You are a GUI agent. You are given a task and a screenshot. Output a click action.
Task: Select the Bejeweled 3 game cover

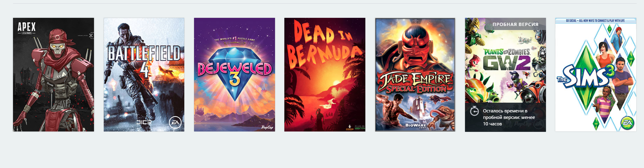point(234,75)
